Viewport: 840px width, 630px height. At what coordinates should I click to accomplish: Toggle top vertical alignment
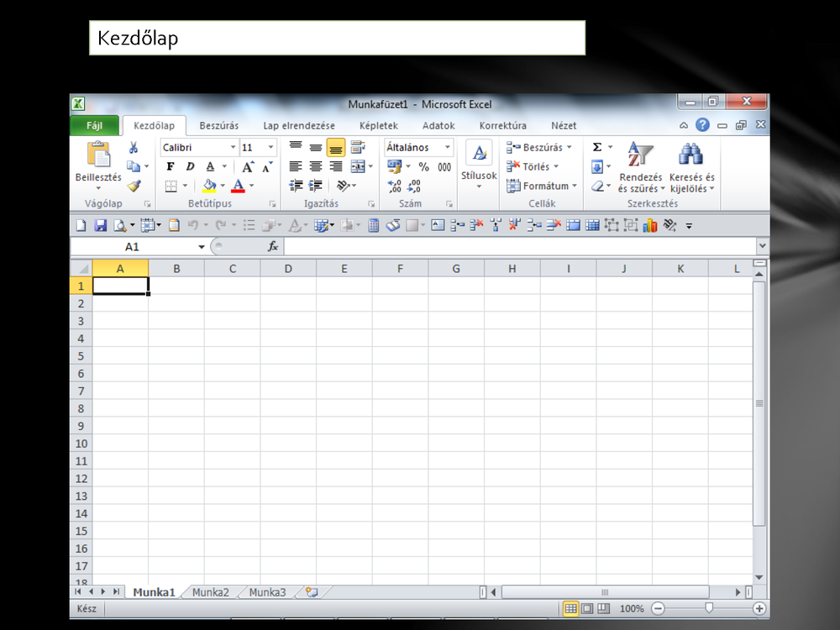point(296,147)
